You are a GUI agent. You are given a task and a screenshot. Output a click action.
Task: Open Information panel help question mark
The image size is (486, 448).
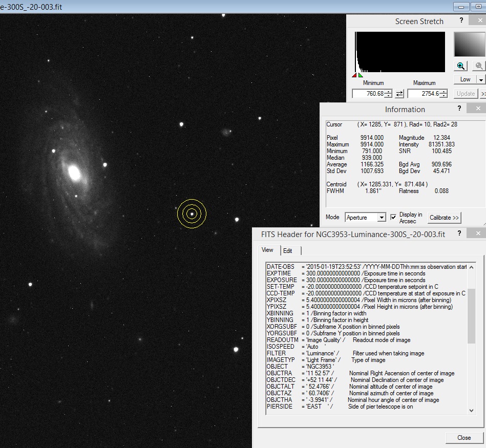[459, 108]
